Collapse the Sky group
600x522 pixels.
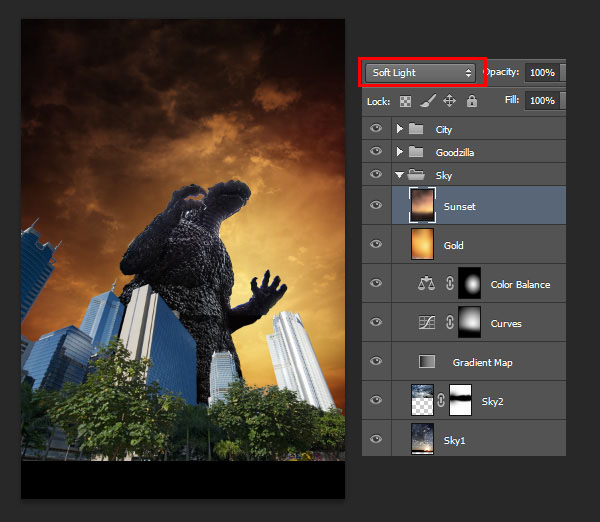coord(399,175)
